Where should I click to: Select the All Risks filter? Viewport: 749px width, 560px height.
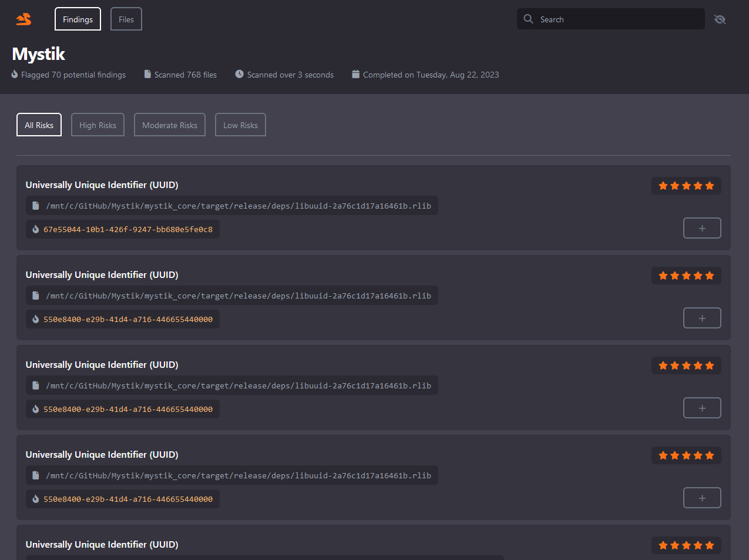pos(39,125)
